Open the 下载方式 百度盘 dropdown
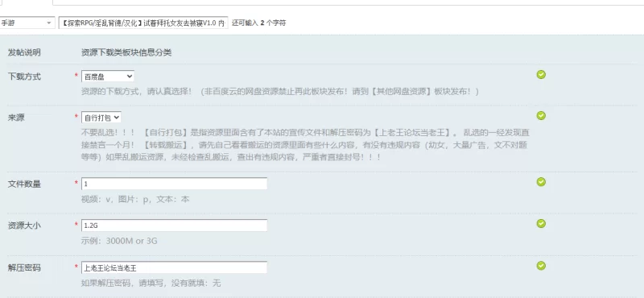Viewport: 644px width, 298px height. 108,77
